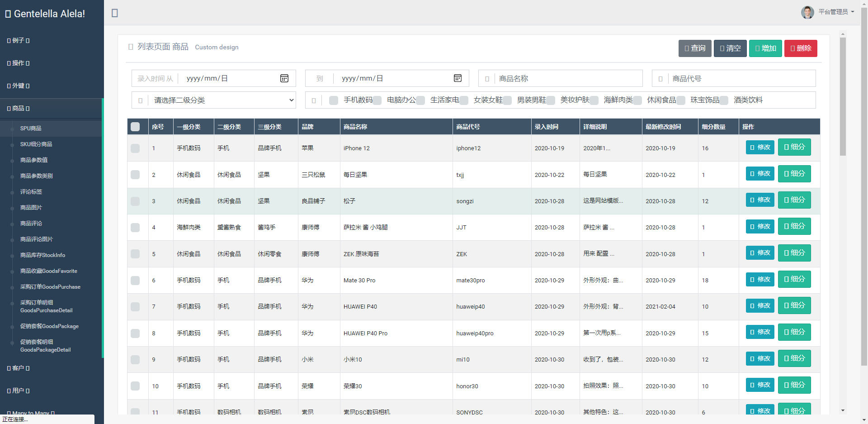This screenshot has width=868, height=424.
Task: Click 修改 for iPhone 12 row
Action: point(760,147)
